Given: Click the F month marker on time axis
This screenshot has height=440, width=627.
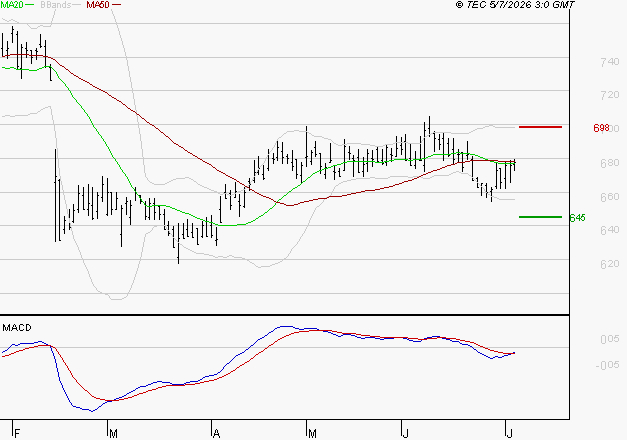Looking at the screenshot, I should (x=17, y=433).
